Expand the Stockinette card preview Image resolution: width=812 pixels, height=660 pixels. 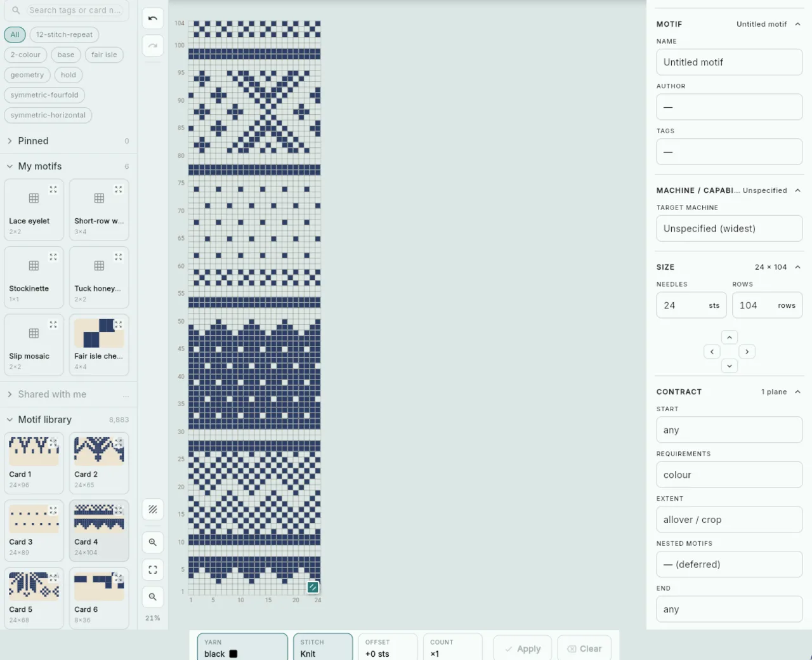(x=53, y=257)
